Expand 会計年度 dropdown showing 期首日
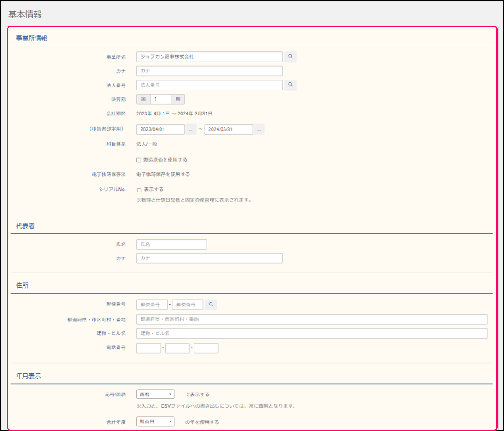Image resolution: width=504 pixels, height=431 pixels. pyautogui.click(x=155, y=422)
